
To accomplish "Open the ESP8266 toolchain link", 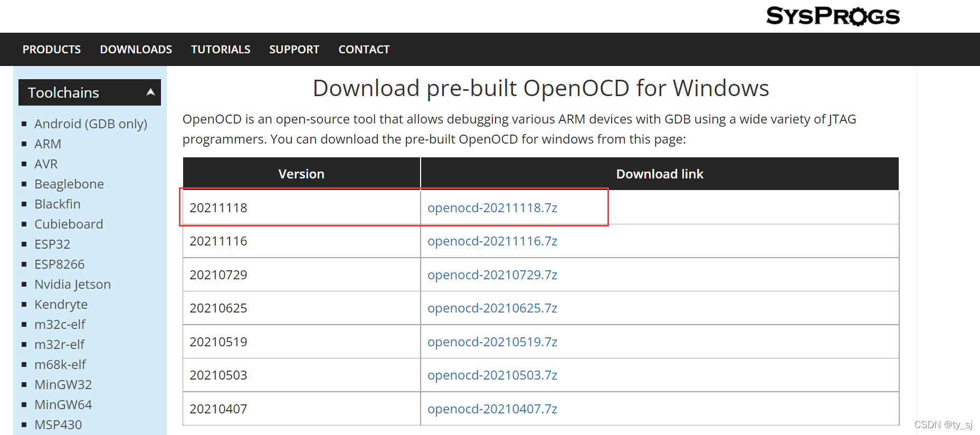I will click(60, 264).
